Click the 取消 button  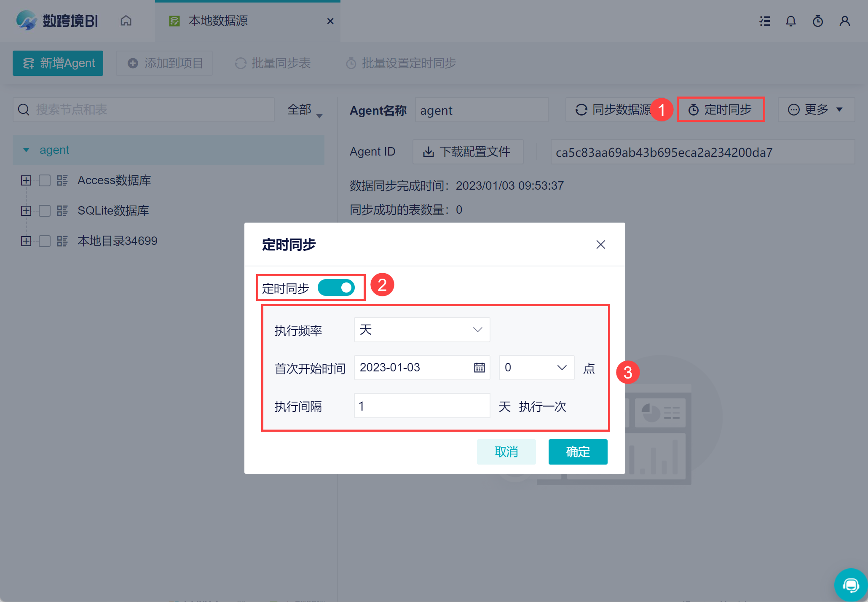tap(506, 452)
